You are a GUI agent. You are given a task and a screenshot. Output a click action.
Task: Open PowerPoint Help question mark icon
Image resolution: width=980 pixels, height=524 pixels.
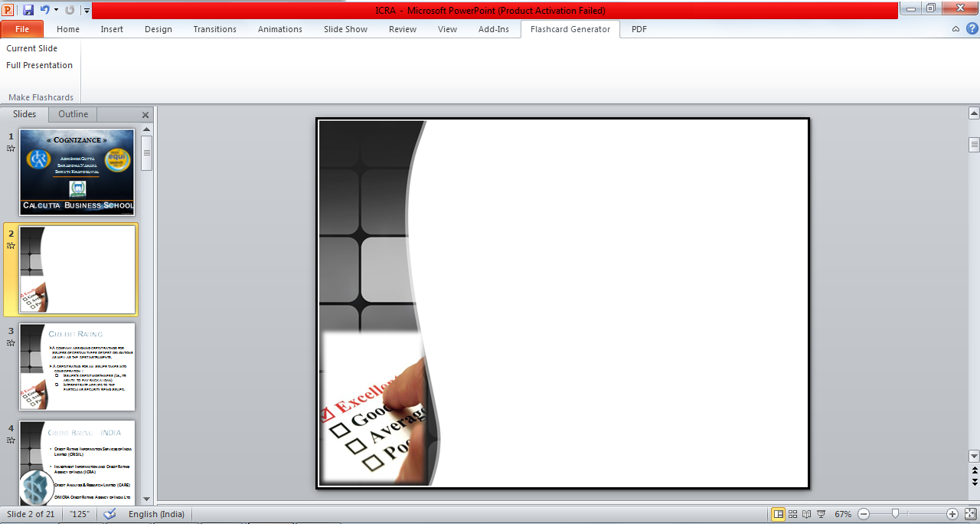[x=971, y=29]
